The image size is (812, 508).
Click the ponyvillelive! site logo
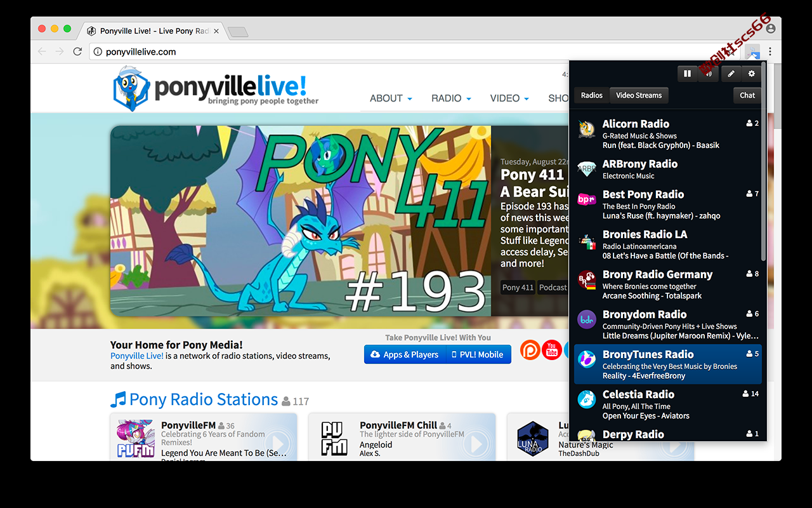216,88
